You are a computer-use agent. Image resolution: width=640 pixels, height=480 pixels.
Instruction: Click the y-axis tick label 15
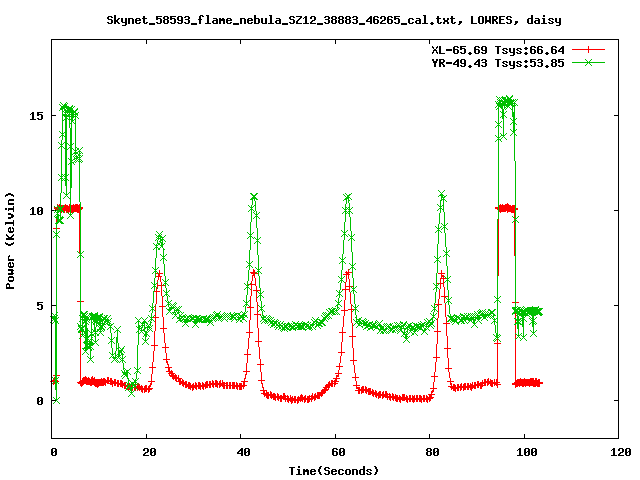(36, 116)
